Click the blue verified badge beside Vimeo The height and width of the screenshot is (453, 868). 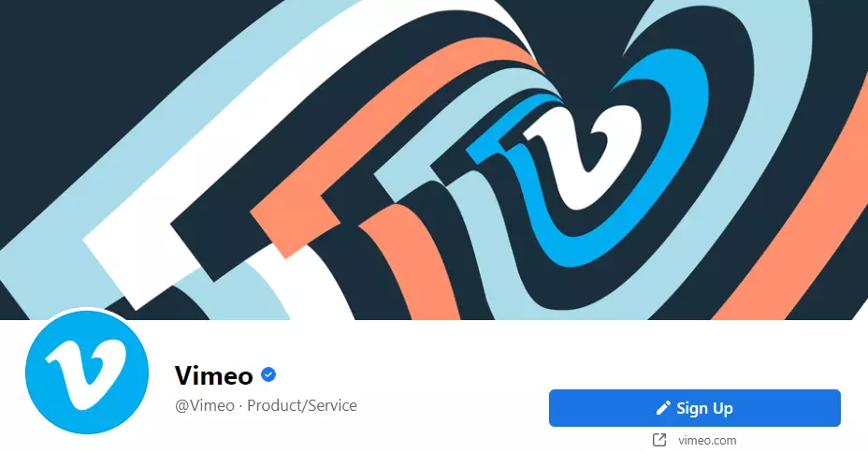(268, 375)
